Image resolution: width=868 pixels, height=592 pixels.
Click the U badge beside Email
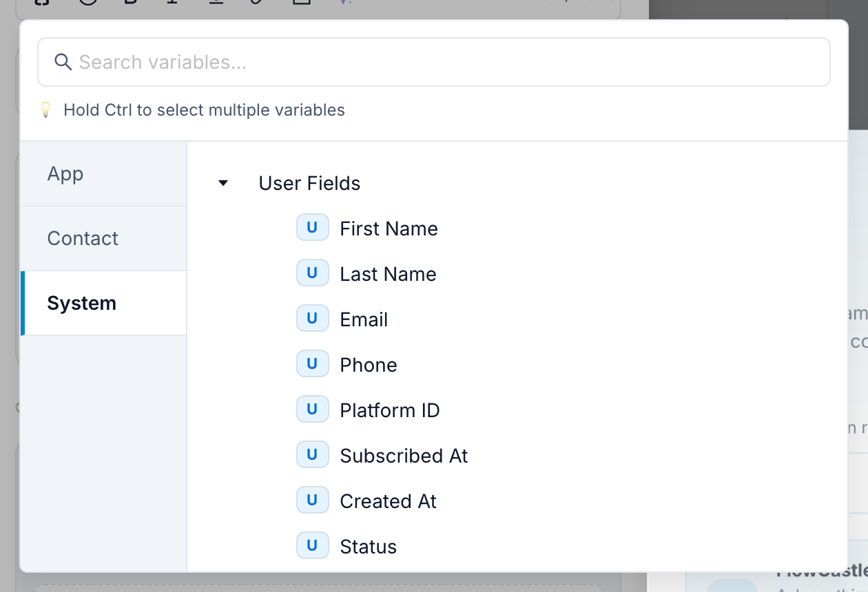[x=312, y=319]
